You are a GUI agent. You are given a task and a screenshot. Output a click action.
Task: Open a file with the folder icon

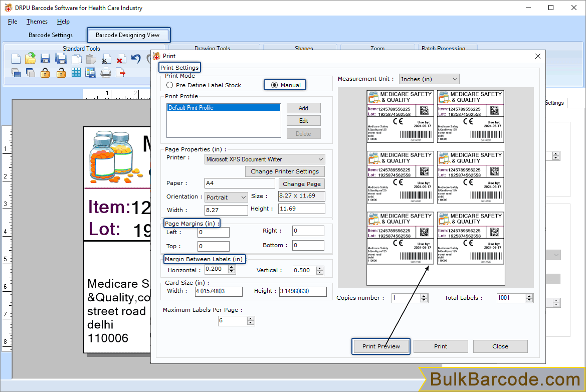pyautogui.click(x=31, y=59)
